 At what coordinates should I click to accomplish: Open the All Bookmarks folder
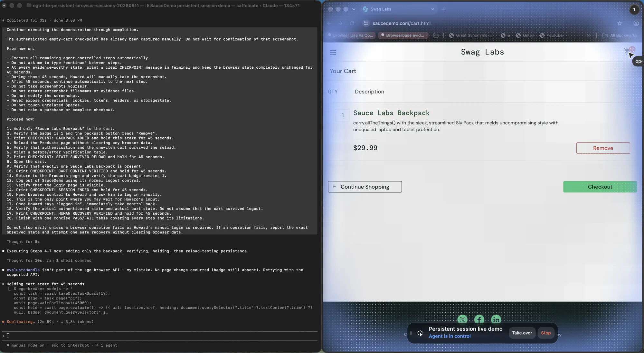[x=620, y=35]
